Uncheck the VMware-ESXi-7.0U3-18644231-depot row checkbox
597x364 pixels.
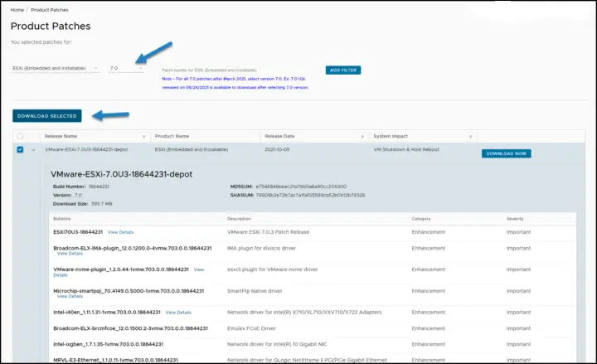(x=20, y=149)
